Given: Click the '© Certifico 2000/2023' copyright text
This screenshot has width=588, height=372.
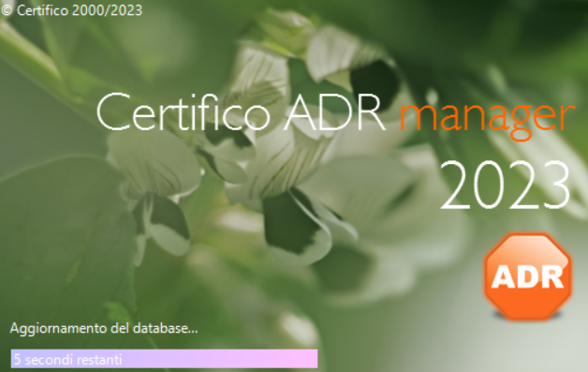Looking at the screenshot, I should coord(71,10).
